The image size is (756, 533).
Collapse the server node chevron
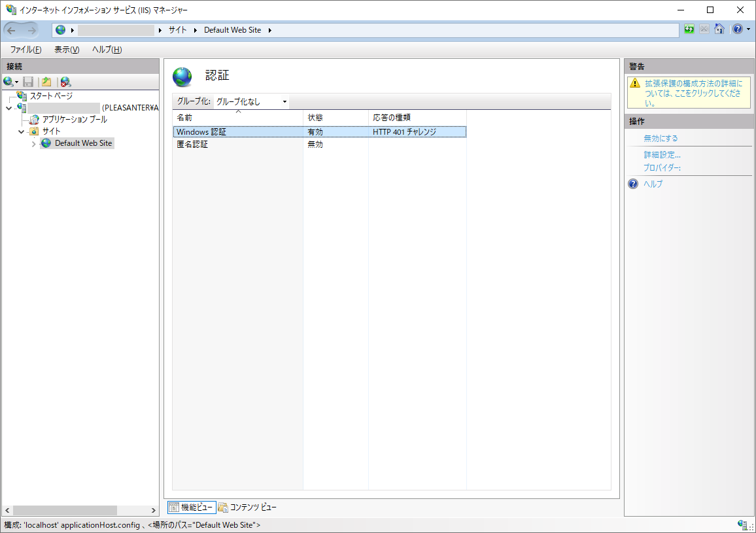(x=9, y=108)
